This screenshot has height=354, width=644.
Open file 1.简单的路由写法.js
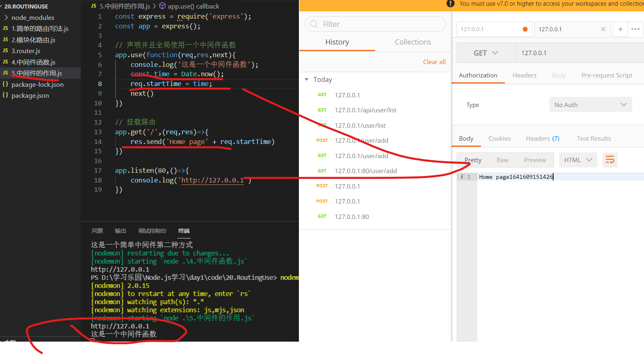point(40,29)
